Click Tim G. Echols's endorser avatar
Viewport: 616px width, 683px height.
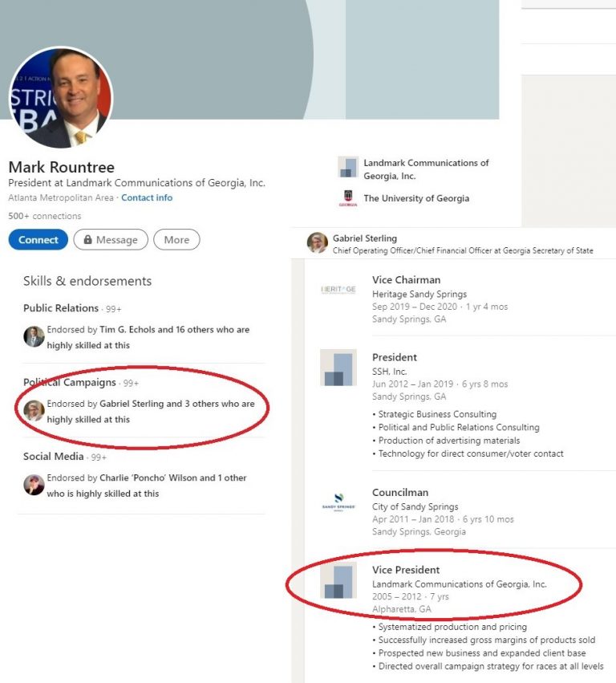34,336
